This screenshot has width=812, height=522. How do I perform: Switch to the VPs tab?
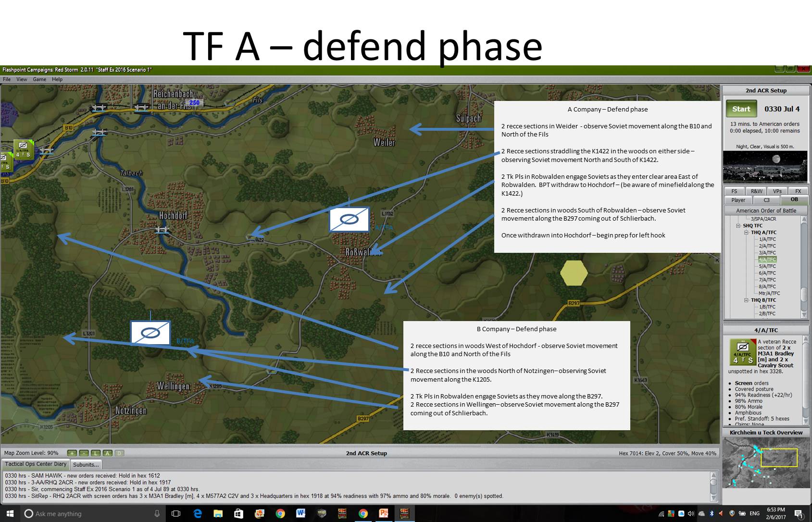coord(778,191)
